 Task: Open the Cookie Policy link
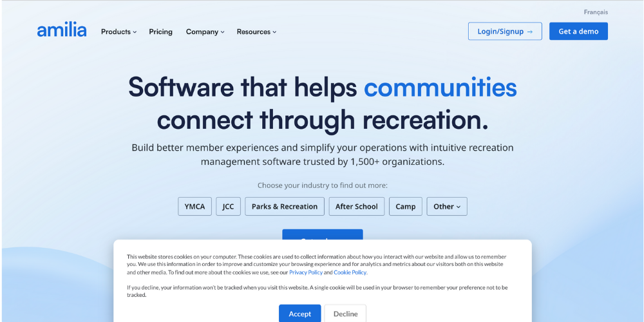point(350,272)
